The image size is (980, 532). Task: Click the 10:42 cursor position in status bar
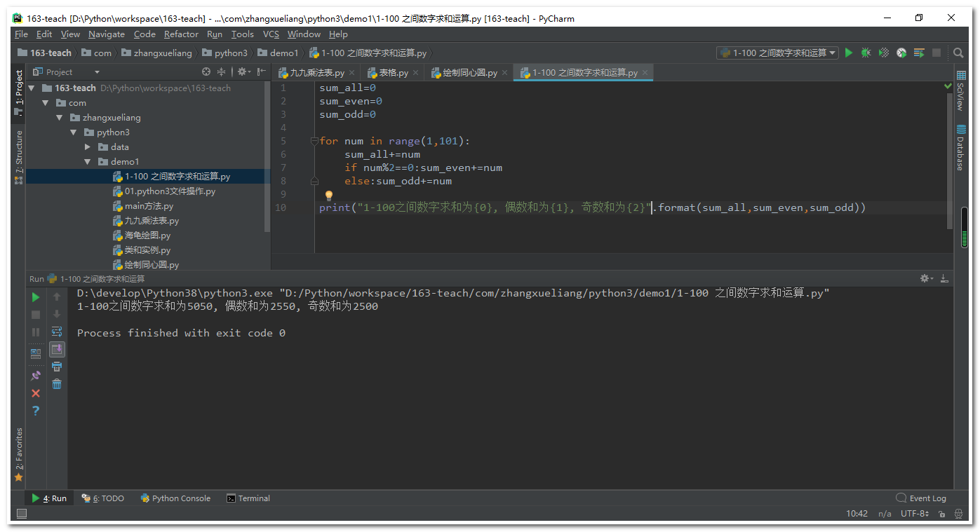point(857,514)
